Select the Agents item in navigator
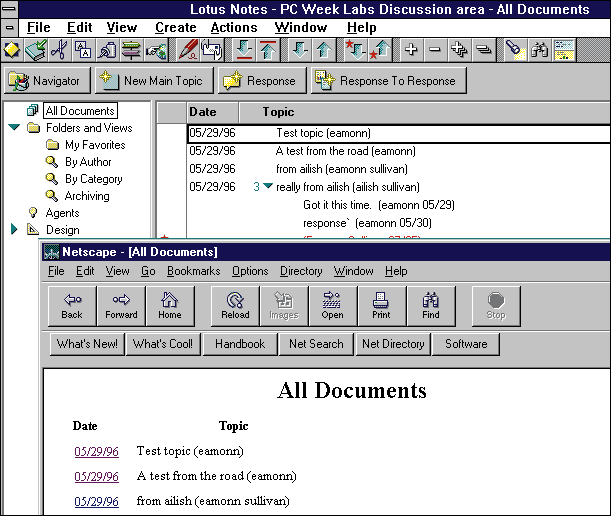Image resolution: width=611 pixels, height=516 pixels. coord(62,213)
